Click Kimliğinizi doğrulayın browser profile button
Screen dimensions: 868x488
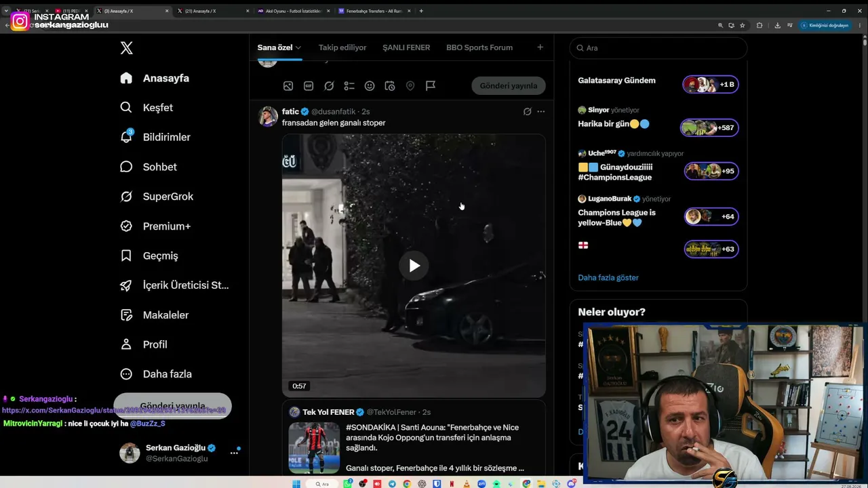pos(825,25)
